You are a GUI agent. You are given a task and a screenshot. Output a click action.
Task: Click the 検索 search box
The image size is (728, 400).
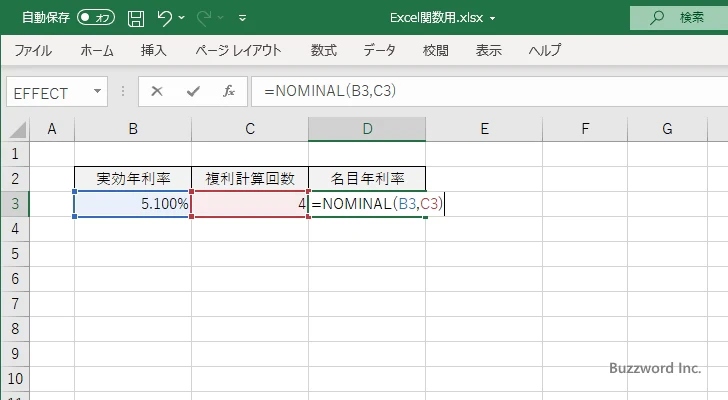point(679,18)
